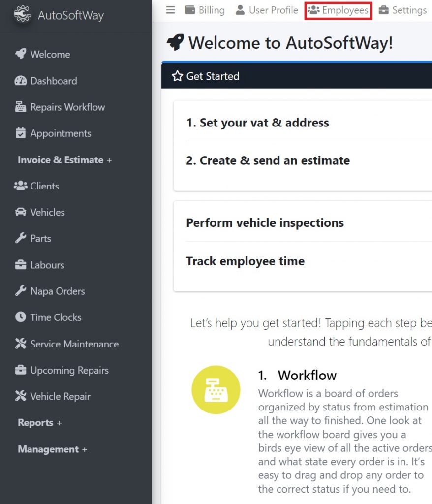The height and width of the screenshot is (504, 432).
Task: Click the Upcoming Repairs briefcase icon
Action: click(x=21, y=370)
